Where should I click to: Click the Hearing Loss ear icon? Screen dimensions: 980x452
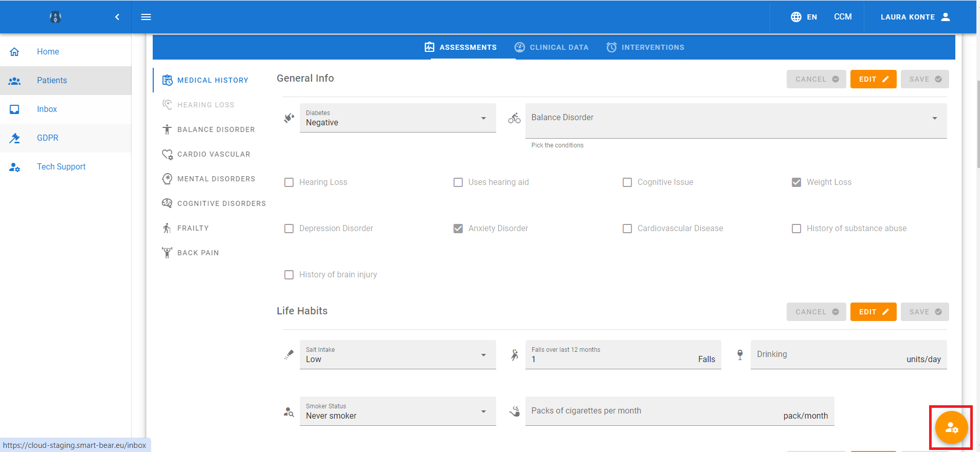pyautogui.click(x=167, y=105)
